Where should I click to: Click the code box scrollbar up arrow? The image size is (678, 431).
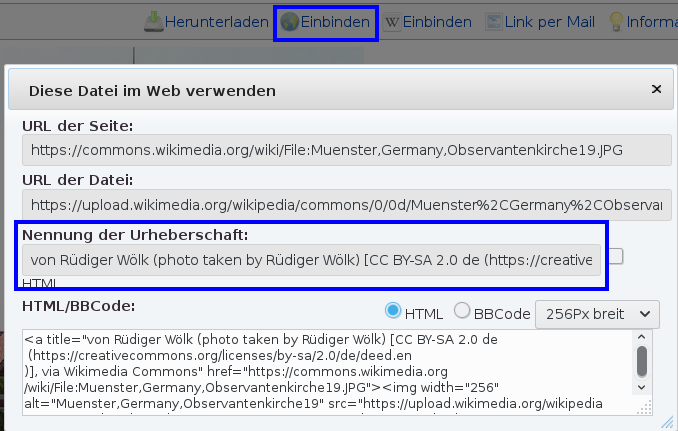tap(642, 338)
